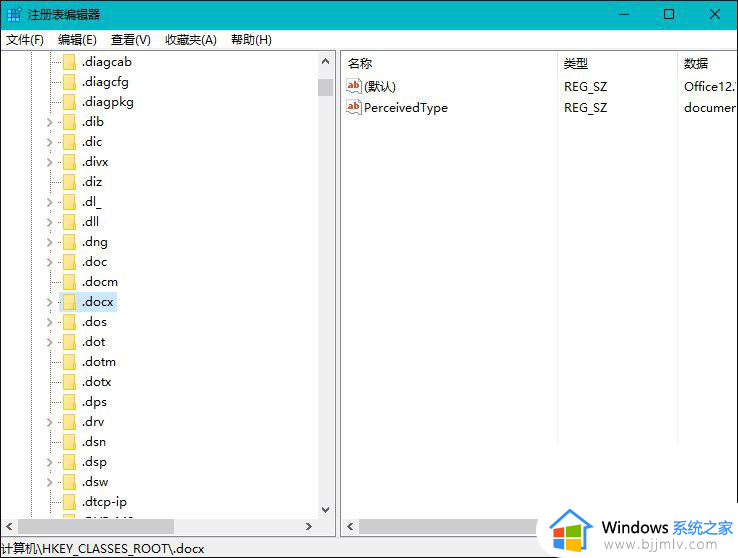This screenshot has width=738, height=558.
Task: Click tree pane scroll right arrow
Action: coord(309,526)
